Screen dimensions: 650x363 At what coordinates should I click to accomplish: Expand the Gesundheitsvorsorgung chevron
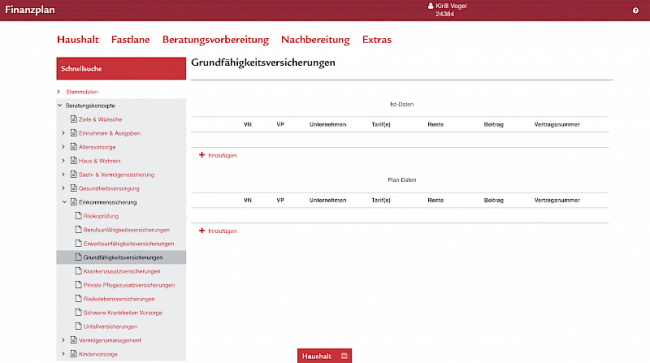pos(63,188)
